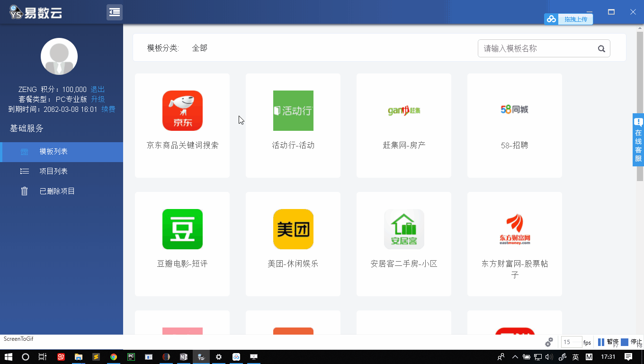Click the 模板列表 sidebar icon

point(25,152)
